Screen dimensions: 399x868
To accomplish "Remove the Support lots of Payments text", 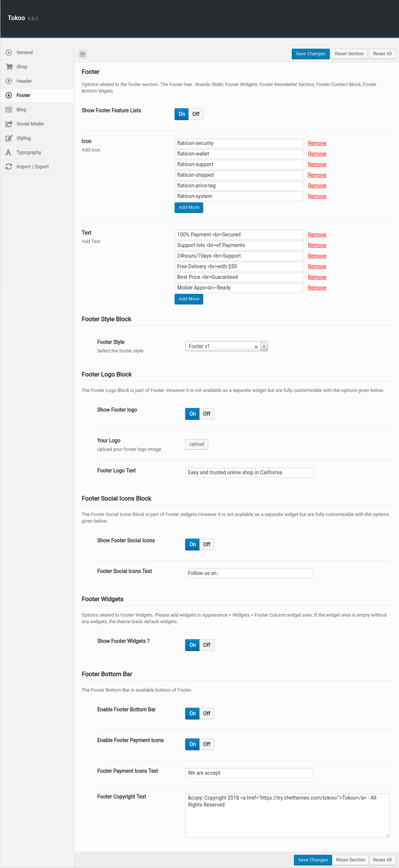I will pos(317,245).
